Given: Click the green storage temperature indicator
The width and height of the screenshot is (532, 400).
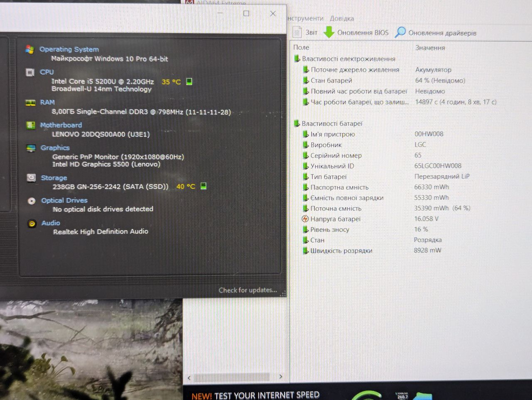Looking at the screenshot, I should coord(203,186).
